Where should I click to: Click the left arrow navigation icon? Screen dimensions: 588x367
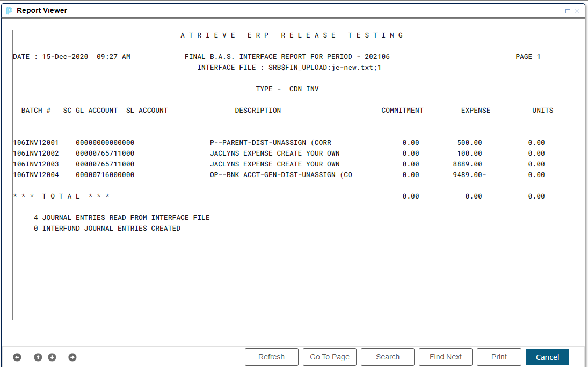[17, 357]
